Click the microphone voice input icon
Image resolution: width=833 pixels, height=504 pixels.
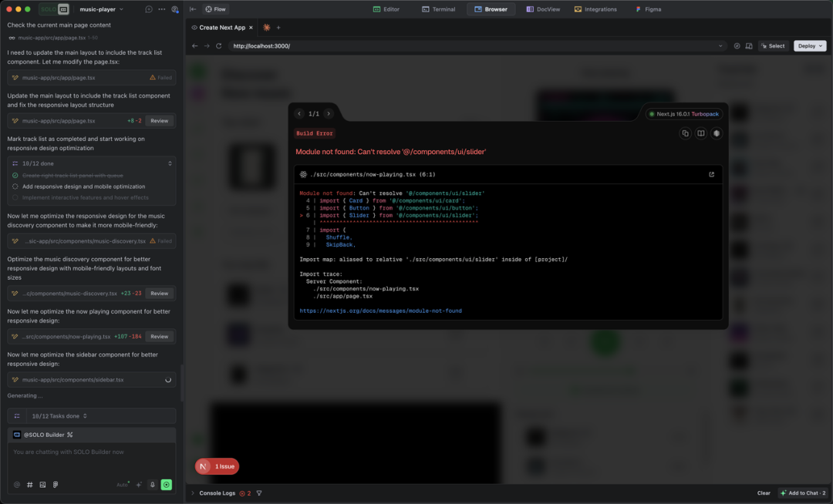(x=152, y=485)
